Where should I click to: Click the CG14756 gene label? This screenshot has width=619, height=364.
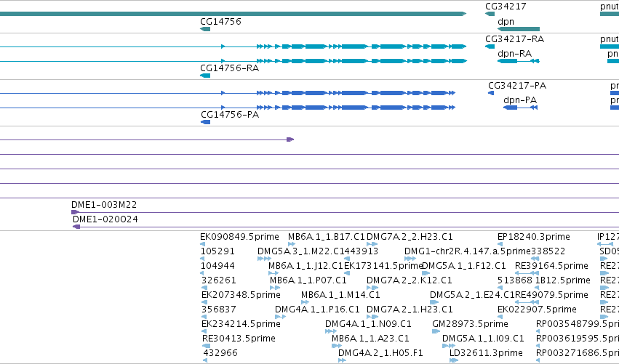click(x=220, y=21)
